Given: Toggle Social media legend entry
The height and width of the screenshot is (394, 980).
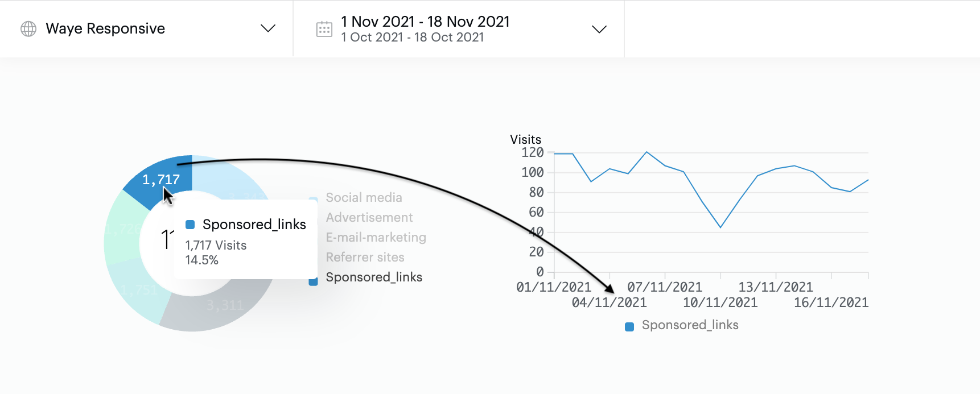Looking at the screenshot, I should [x=364, y=197].
